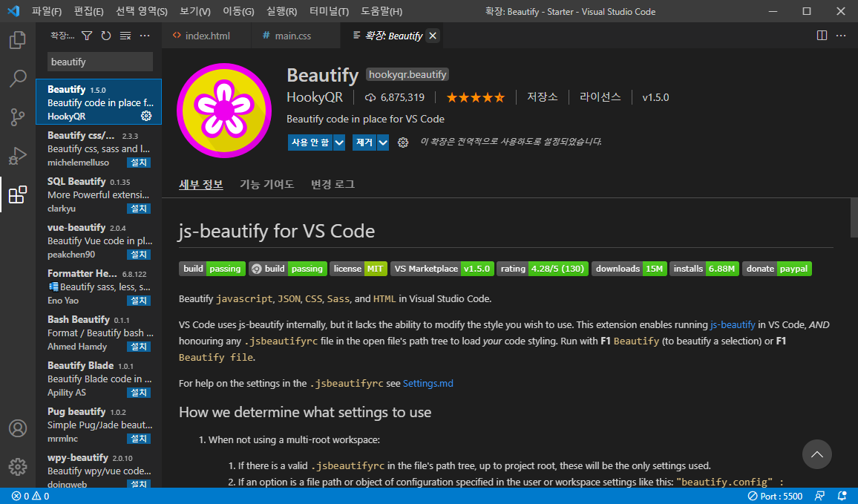Click the VS Marketplace v1.5.0 badge
Viewport: 858px width, 504px height.
pyautogui.click(x=442, y=269)
